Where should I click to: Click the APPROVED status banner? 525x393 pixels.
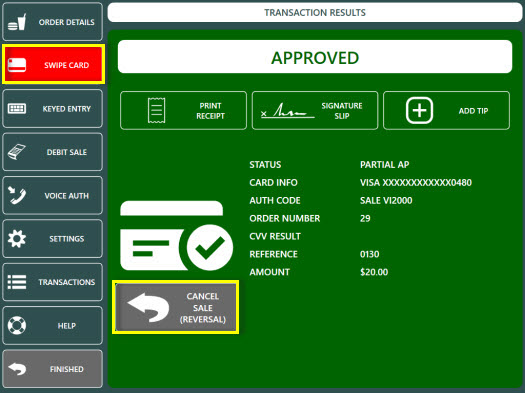click(x=315, y=57)
